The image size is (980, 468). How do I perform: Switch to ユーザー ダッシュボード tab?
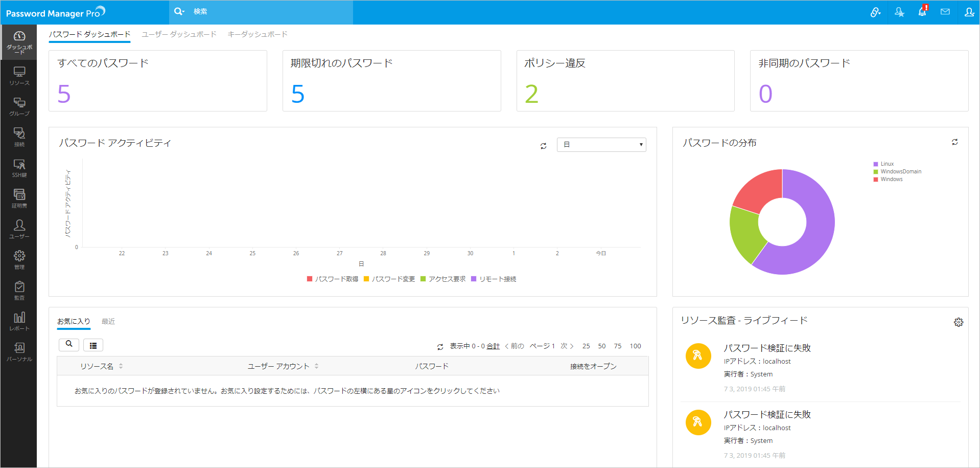pos(179,34)
